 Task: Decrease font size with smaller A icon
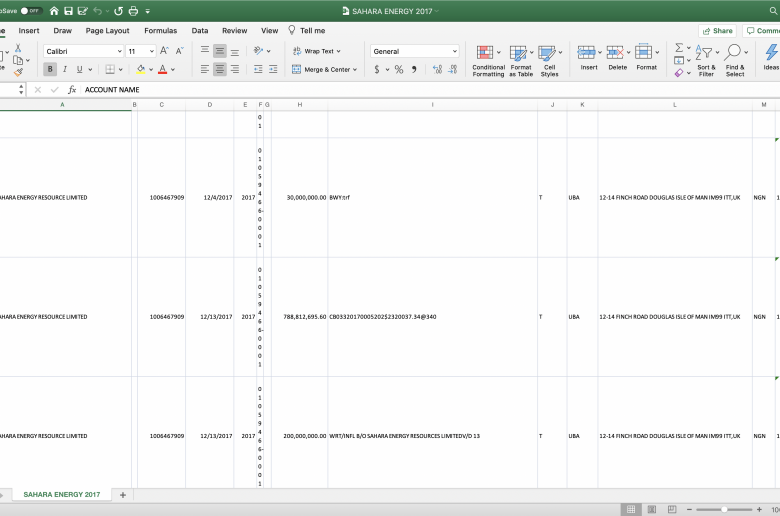180,51
